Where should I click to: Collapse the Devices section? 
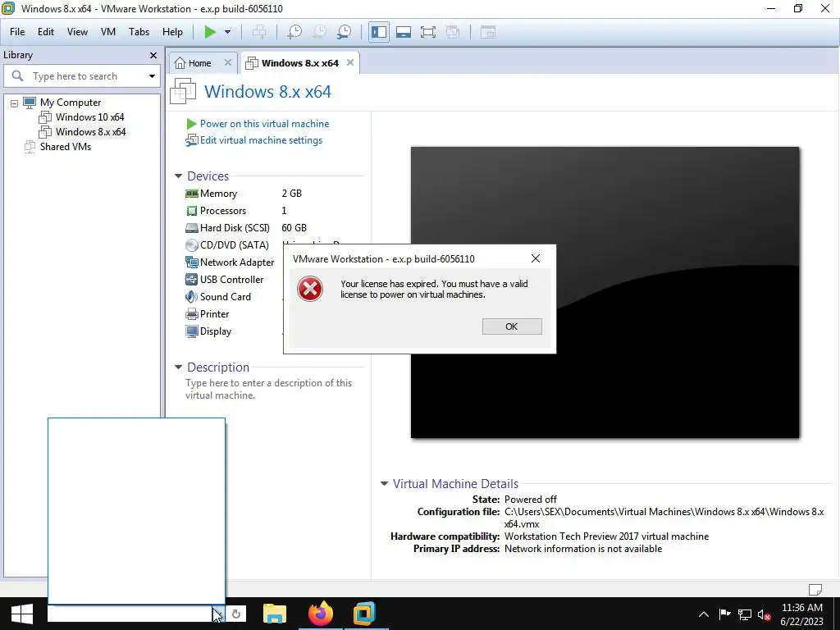(x=178, y=176)
